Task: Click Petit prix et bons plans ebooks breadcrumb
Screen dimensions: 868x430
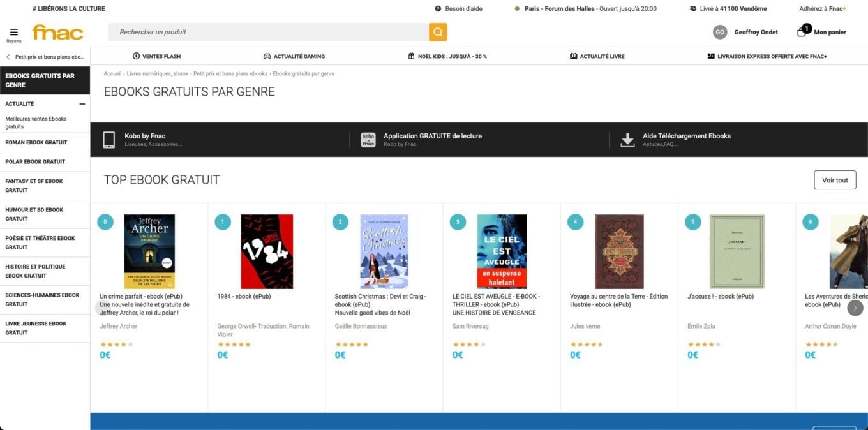Action: pos(230,74)
